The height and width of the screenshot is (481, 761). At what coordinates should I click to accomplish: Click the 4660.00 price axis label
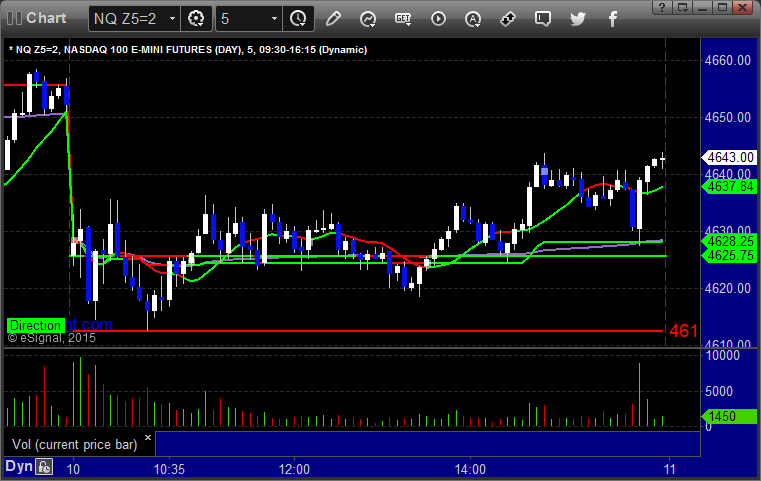[728, 60]
